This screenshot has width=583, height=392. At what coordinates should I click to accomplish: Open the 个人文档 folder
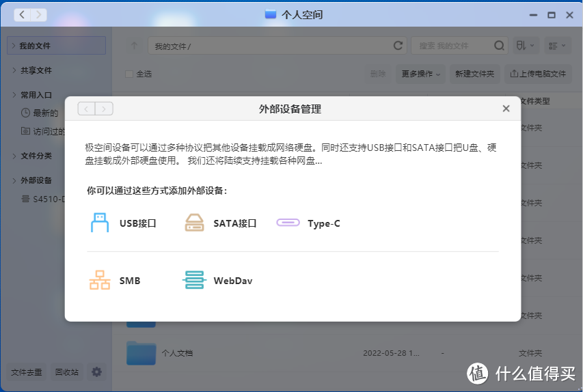click(141, 353)
